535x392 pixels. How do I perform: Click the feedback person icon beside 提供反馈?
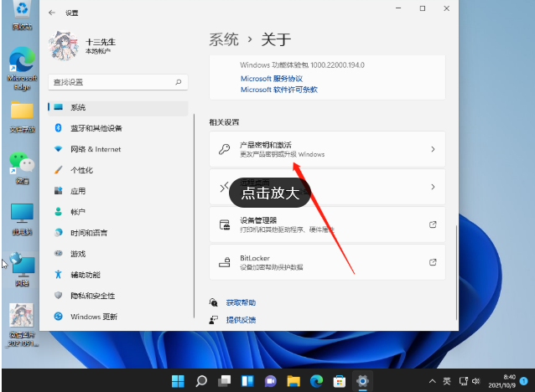(x=213, y=320)
